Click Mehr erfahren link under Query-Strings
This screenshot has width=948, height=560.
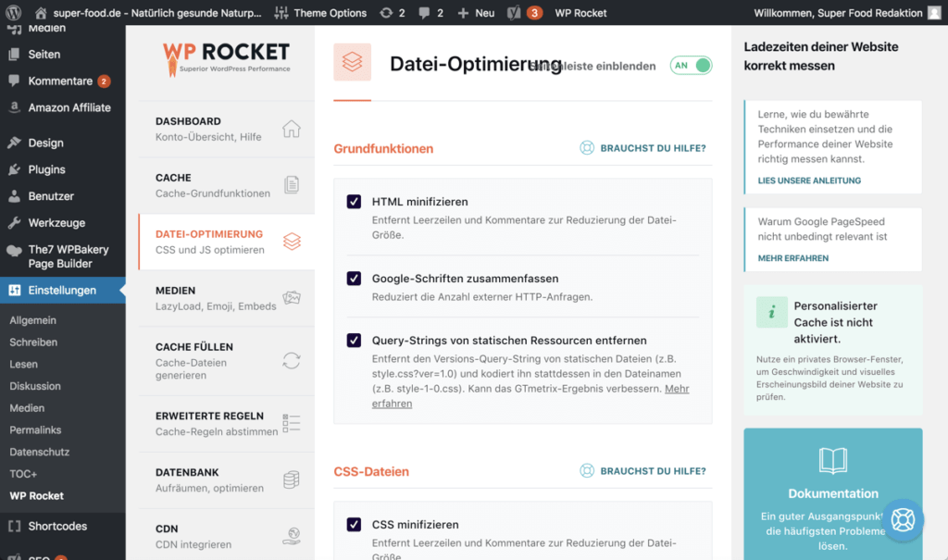[x=676, y=390]
